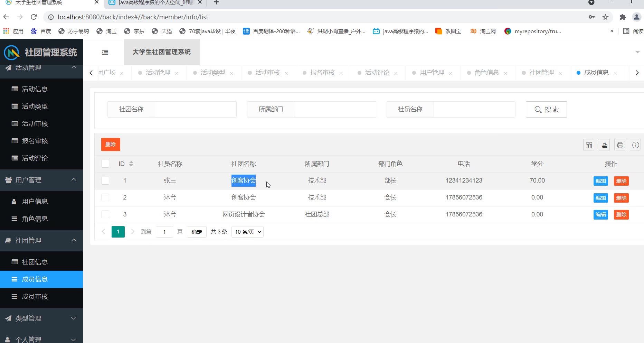644x343 pixels.
Task: Bookmark this page with the star icon
Action: click(605, 17)
